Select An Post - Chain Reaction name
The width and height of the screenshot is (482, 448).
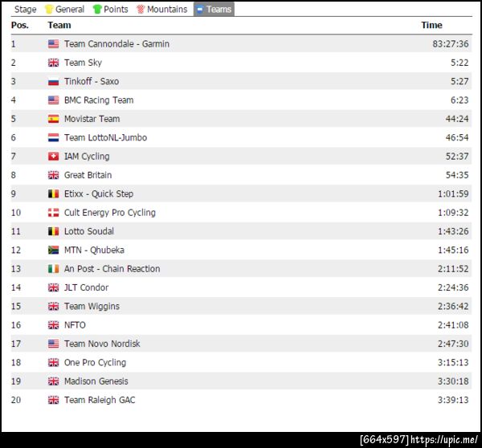click(x=112, y=269)
